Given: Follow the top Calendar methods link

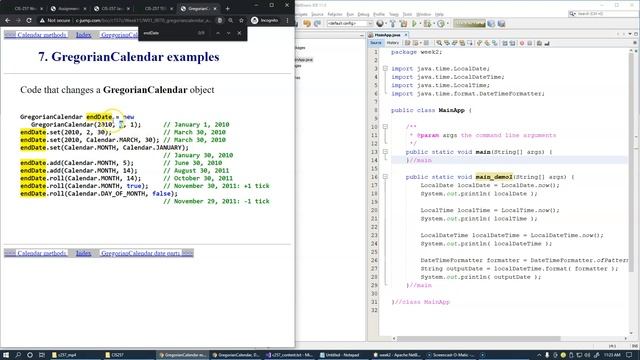Looking at the screenshot, I should pos(42,35).
